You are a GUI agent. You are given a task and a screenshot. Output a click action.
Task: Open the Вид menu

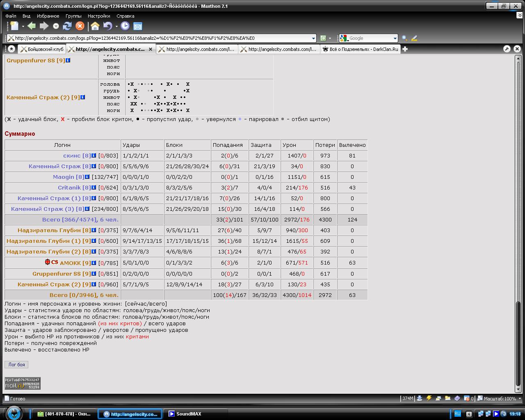[26, 16]
